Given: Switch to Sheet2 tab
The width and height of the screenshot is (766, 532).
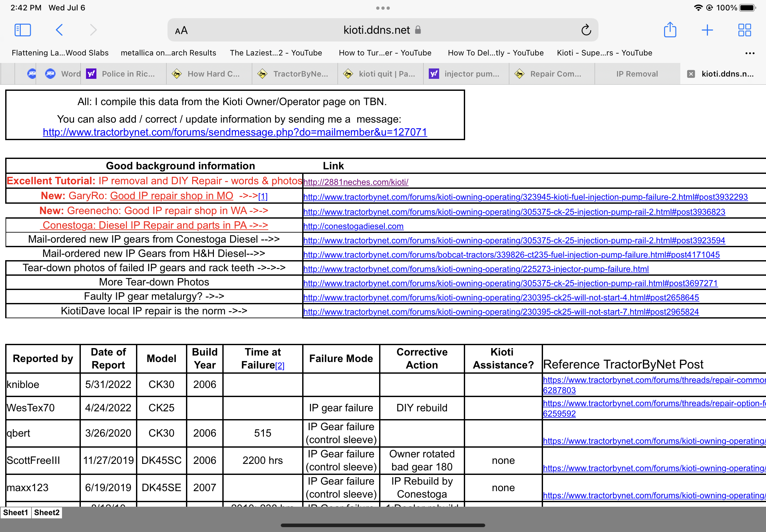Looking at the screenshot, I should (47, 513).
